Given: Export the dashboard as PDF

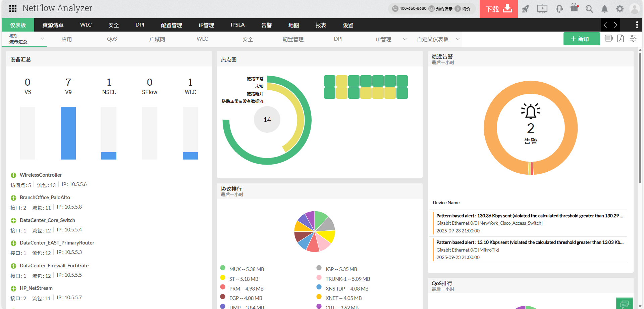Looking at the screenshot, I should 621,39.
